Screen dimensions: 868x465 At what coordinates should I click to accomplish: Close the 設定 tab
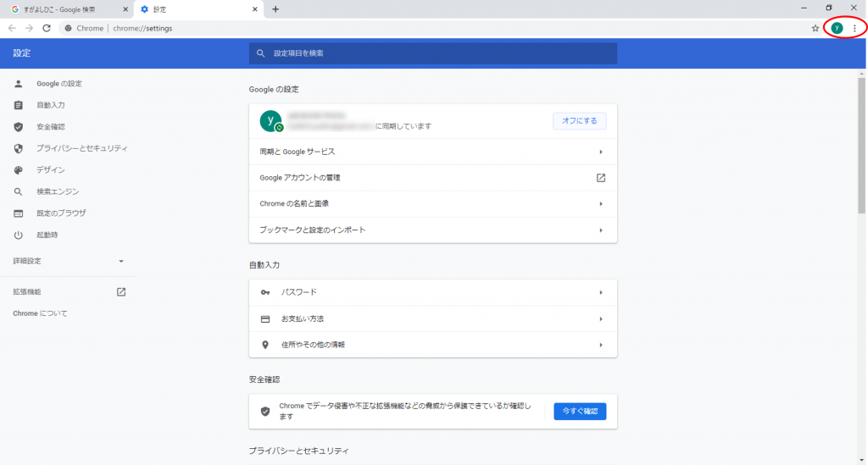coord(254,9)
